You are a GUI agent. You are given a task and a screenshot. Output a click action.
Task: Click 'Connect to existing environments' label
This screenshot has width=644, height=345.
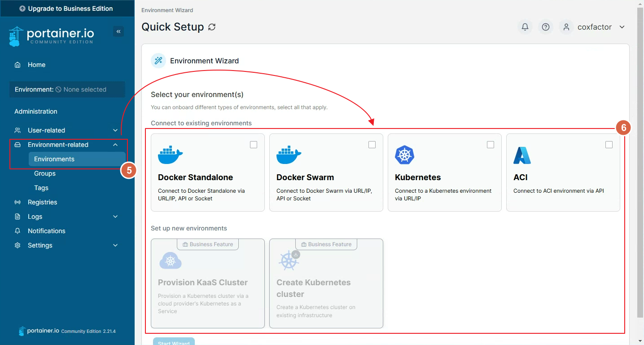(201, 123)
